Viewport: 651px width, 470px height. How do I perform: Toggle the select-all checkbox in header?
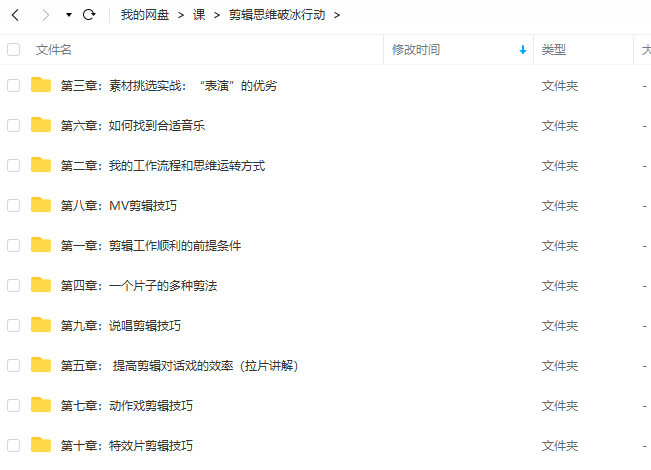13,49
